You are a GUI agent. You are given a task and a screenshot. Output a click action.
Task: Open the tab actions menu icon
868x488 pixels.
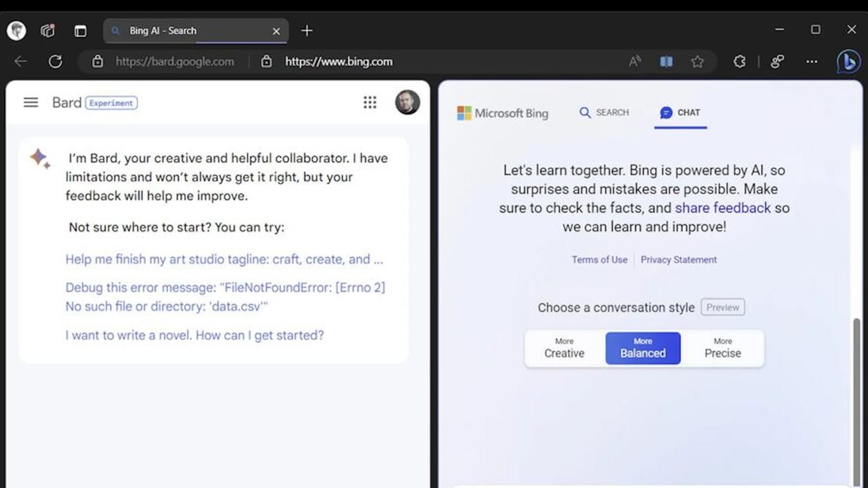coord(80,31)
